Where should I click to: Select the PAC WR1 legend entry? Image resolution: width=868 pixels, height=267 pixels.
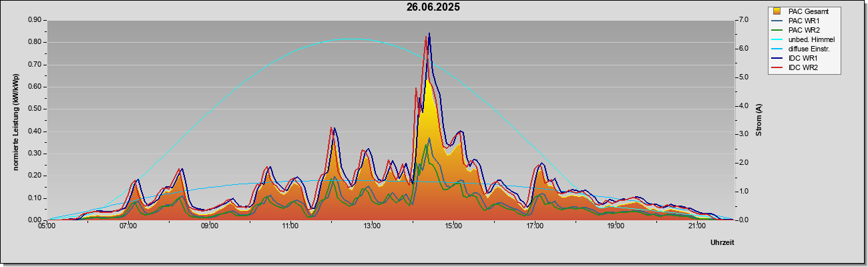804,21
